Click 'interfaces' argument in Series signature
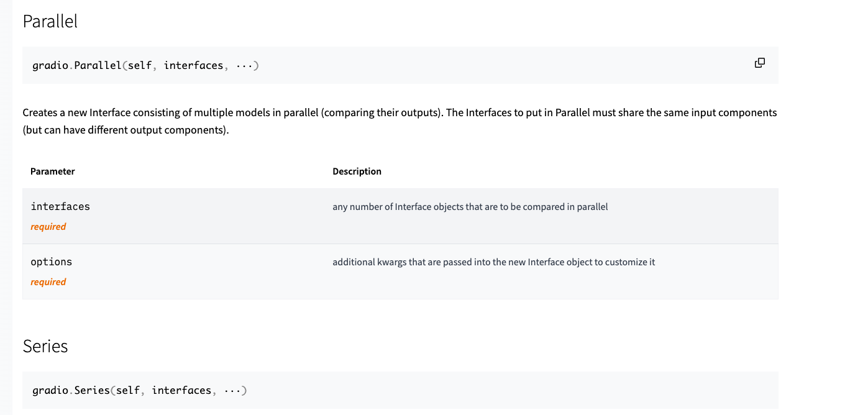The image size is (868, 415). [181, 390]
